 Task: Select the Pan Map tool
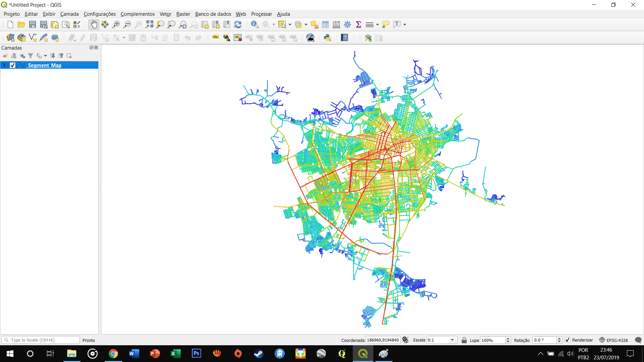(x=94, y=24)
